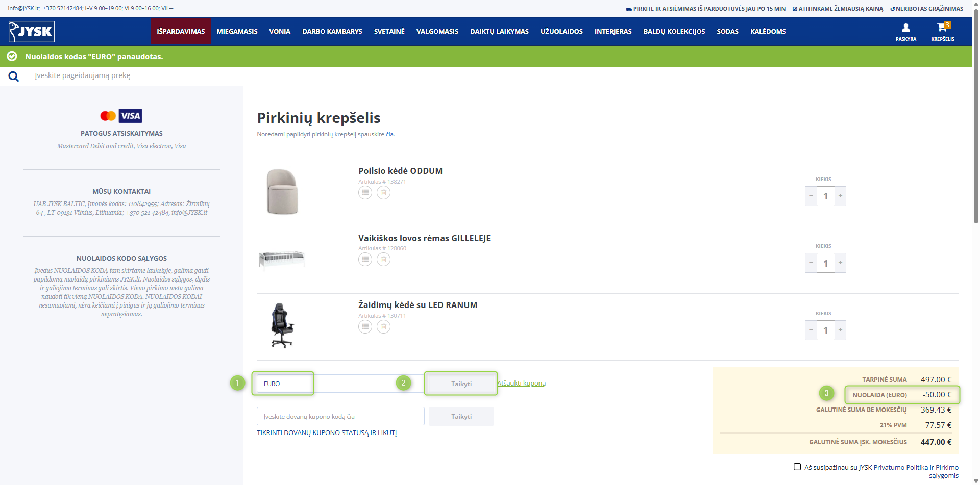This screenshot has height=485, width=980.
Task: Open Vaikiškos lovos rėmas GILLELEJE title
Action: click(x=424, y=238)
